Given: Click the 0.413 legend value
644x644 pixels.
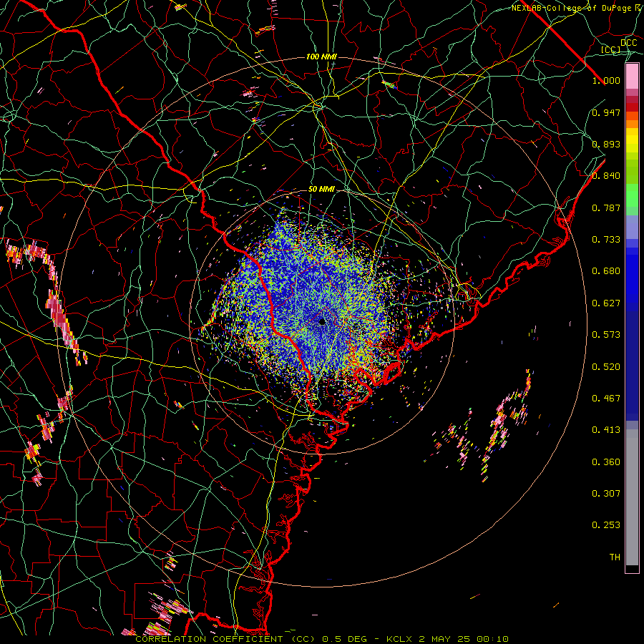Looking at the screenshot, I should pos(606,430).
